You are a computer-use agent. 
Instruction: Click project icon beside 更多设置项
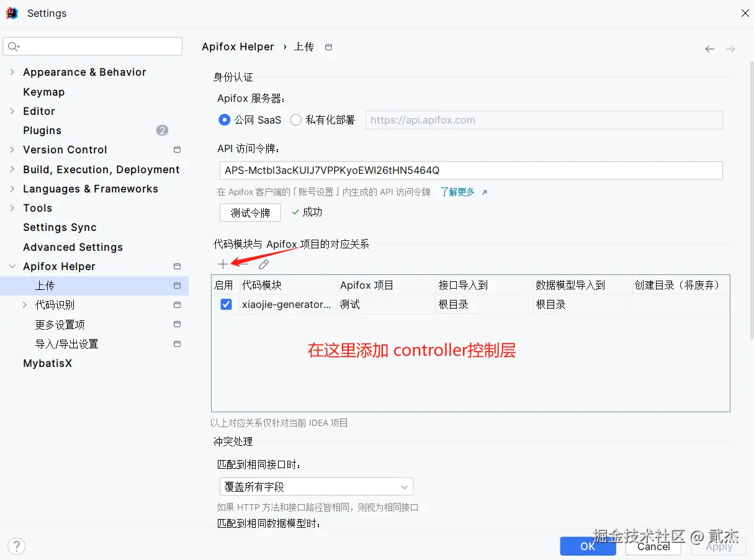coord(177,325)
